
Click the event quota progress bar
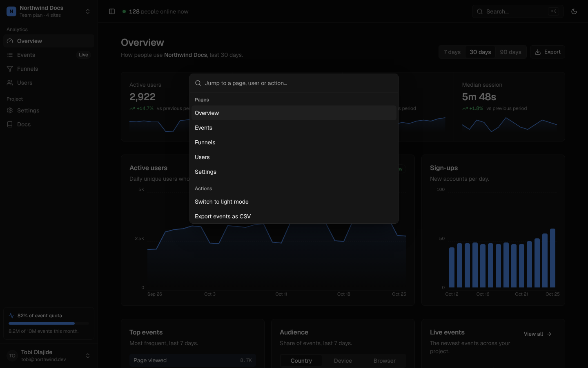(x=49, y=323)
